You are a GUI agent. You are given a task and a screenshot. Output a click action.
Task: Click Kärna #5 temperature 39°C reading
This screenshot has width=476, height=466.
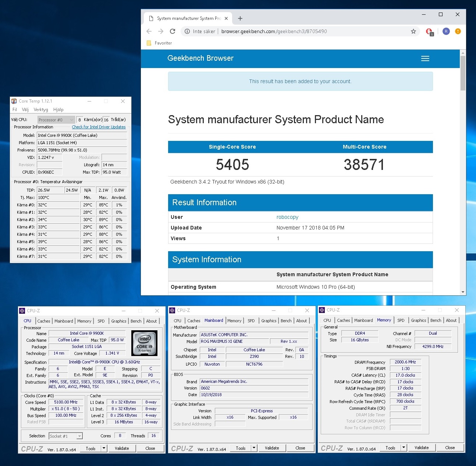coord(58,242)
